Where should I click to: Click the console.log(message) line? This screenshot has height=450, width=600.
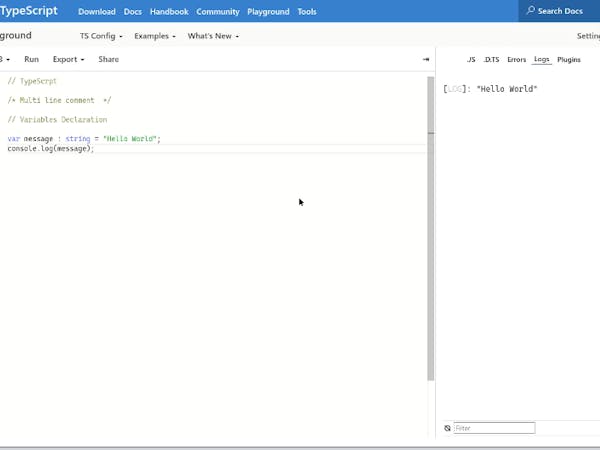pyautogui.click(x=51, y=148)
